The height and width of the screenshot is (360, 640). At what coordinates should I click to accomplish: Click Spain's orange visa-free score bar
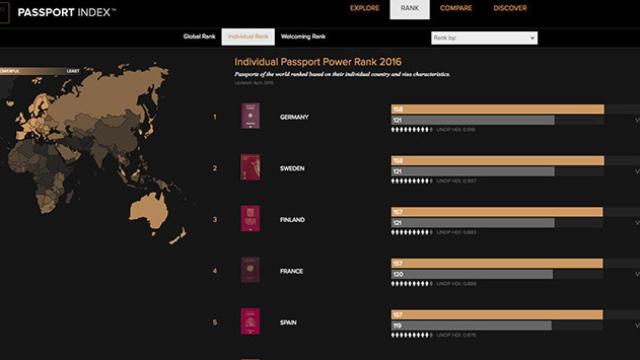pos(497,315)
